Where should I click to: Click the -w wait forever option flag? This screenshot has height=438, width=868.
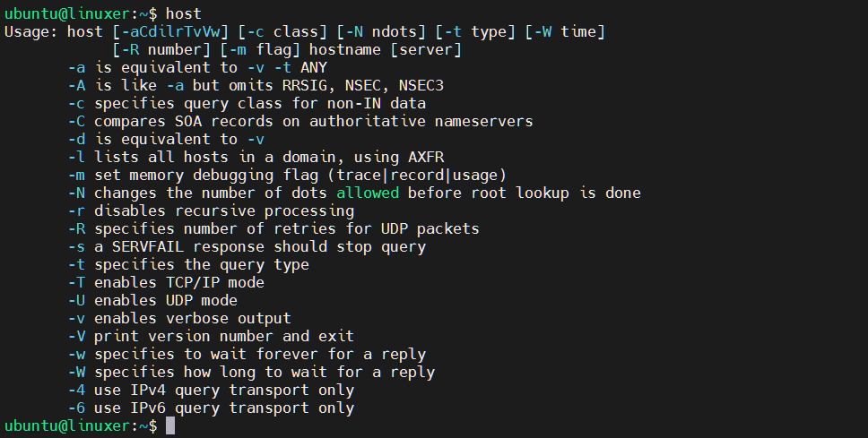click(76, 354)
